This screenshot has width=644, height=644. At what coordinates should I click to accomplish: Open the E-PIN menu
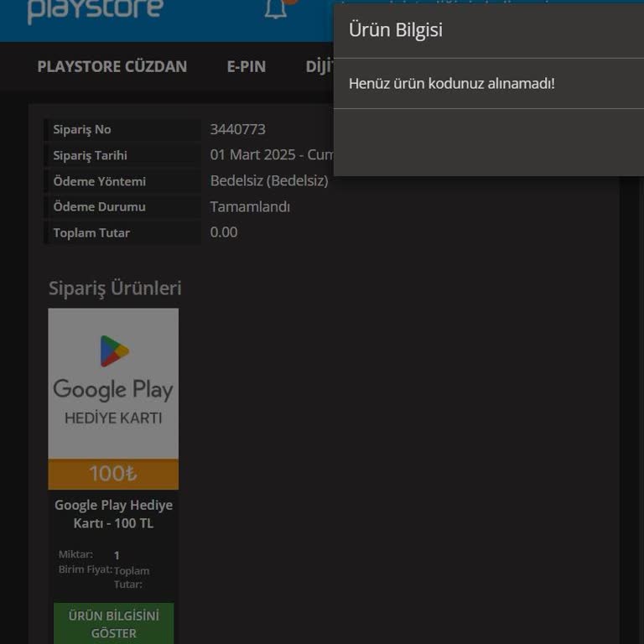[247, 66]
